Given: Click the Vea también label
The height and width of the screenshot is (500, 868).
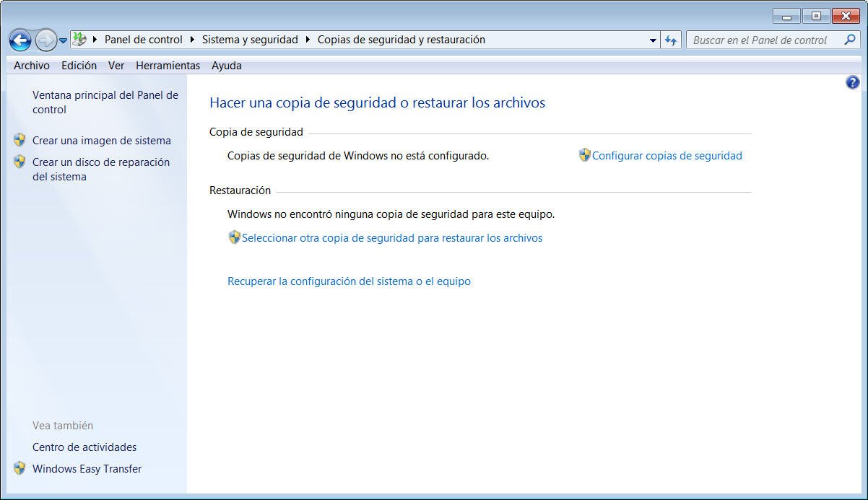Looking at the screenshot, I should tap(63, 426).
